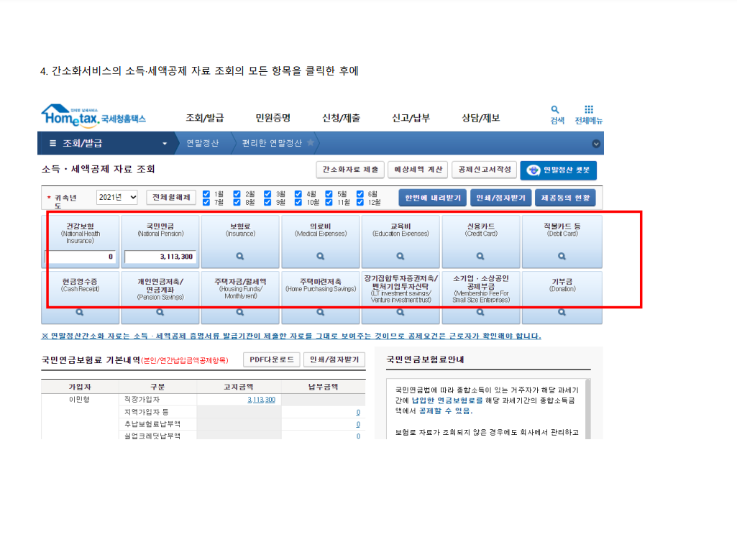Click the blue notice link starting 연말정산간소화 자료는
The height and width of the screenshot is (560, 737).
291,336
